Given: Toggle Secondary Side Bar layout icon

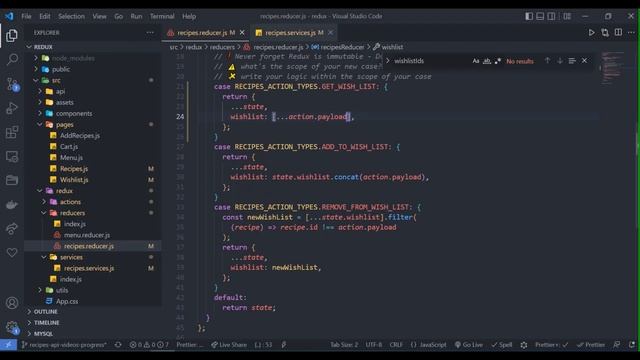Looking at the screenshot, I should 551,16.
